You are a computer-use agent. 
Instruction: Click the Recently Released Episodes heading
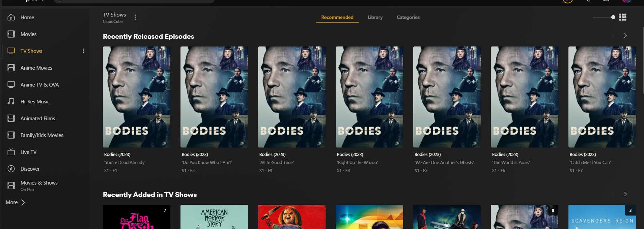click(148, 36)
